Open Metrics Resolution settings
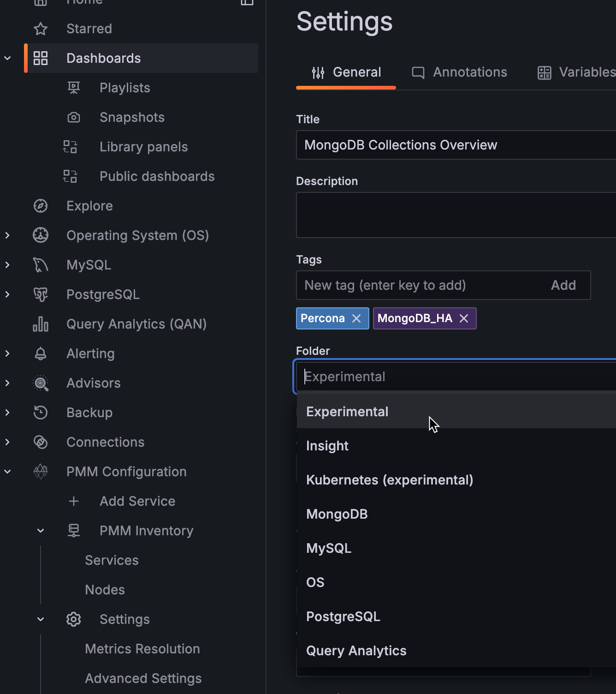Viewport: 616px width, 694px height. coord(142,649)
